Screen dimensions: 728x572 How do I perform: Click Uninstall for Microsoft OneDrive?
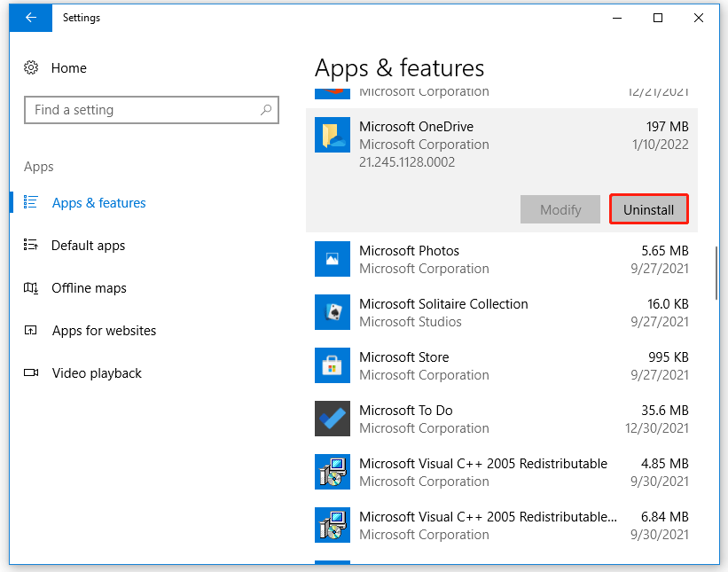[x=648, y=209]
